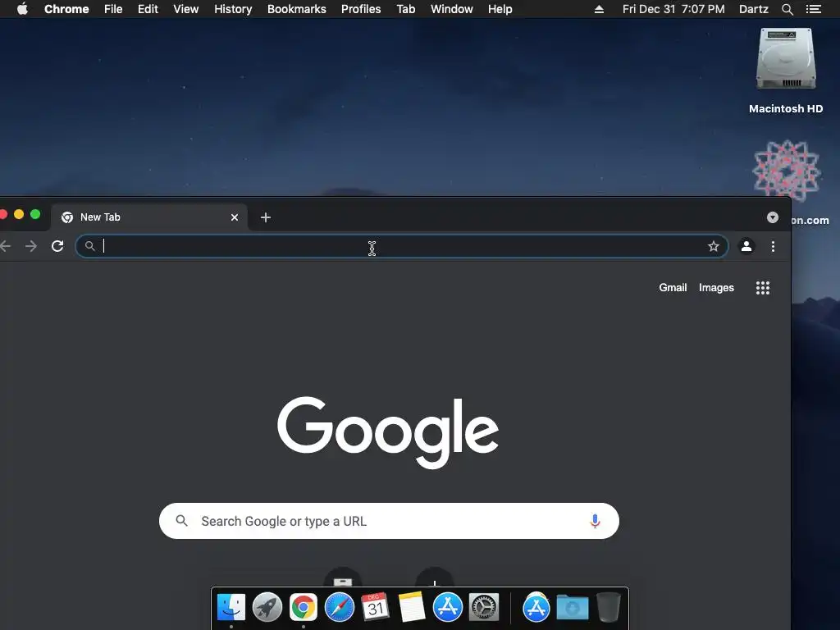Click the eject icon in the menu bar

(599, 9)
